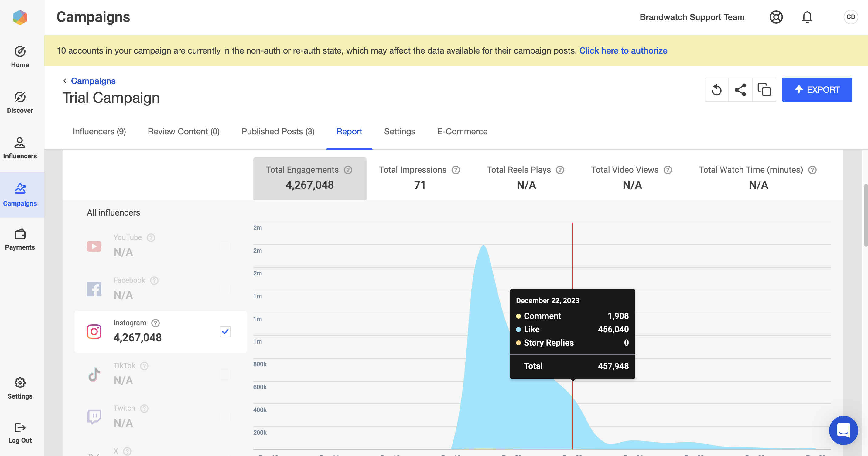Open Home in the sidebar

coord(20,57)
